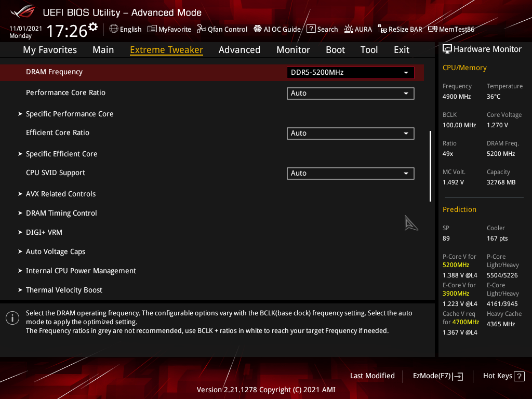Click the EzMode exit arrow icon
532x399 pixels.
[x=458, y=376]
